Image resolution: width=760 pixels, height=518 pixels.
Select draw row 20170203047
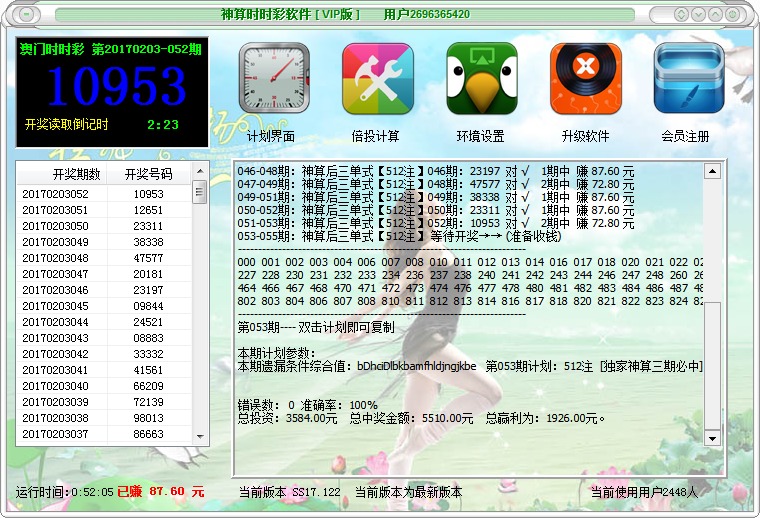(104, 274)
